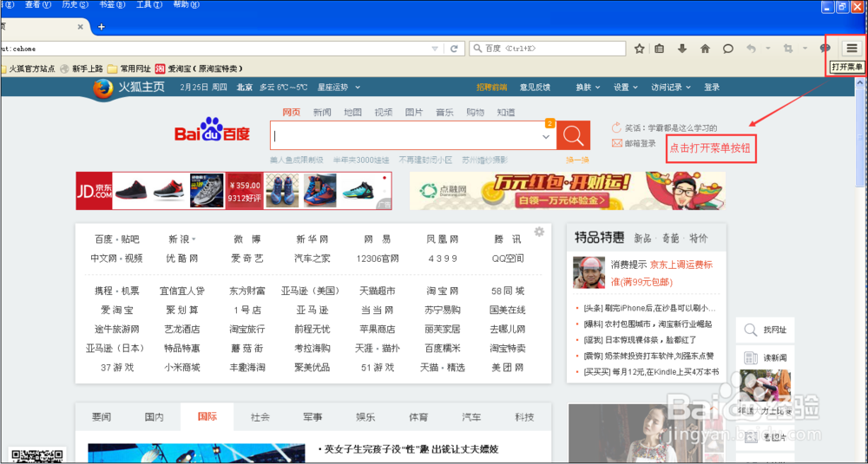Open 新手上路 bookmark
The width and height of the screenshot is (868, 464).
pyautogui.click(x=82, y=69)
